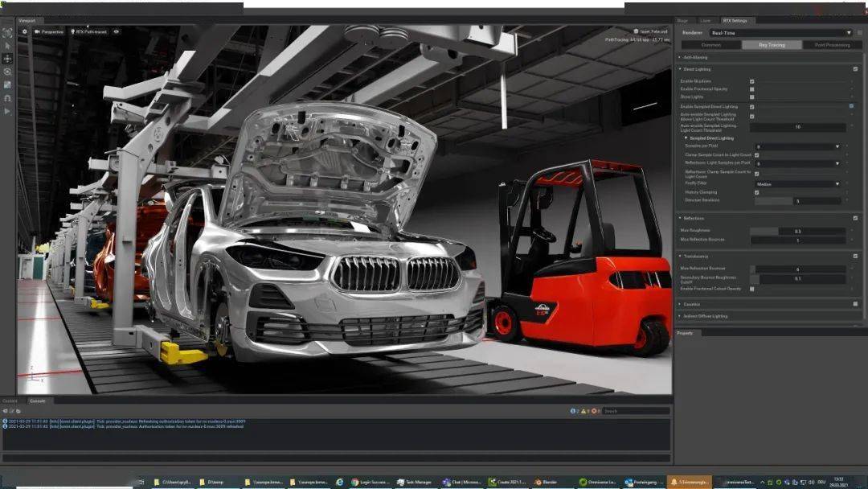Enable Fractional Cutout Opacity checkbox
This screenshot has width=868, height=489.
click(x=751, y=289)
